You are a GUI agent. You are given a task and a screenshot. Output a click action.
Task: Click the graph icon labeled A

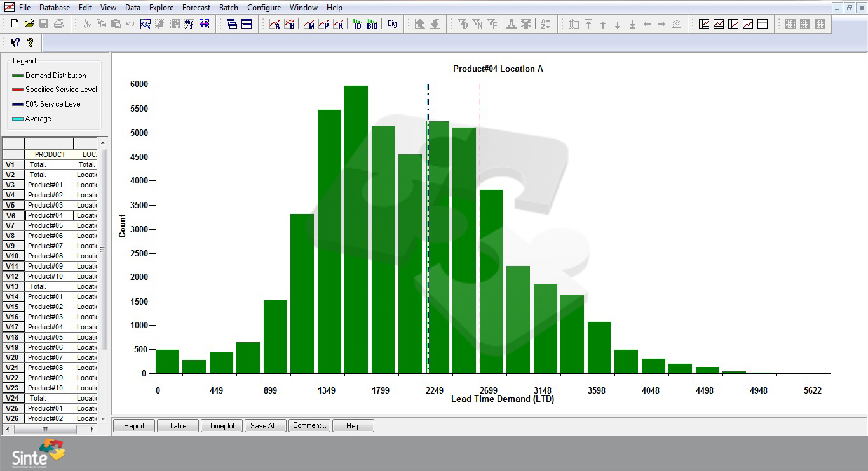275,24
